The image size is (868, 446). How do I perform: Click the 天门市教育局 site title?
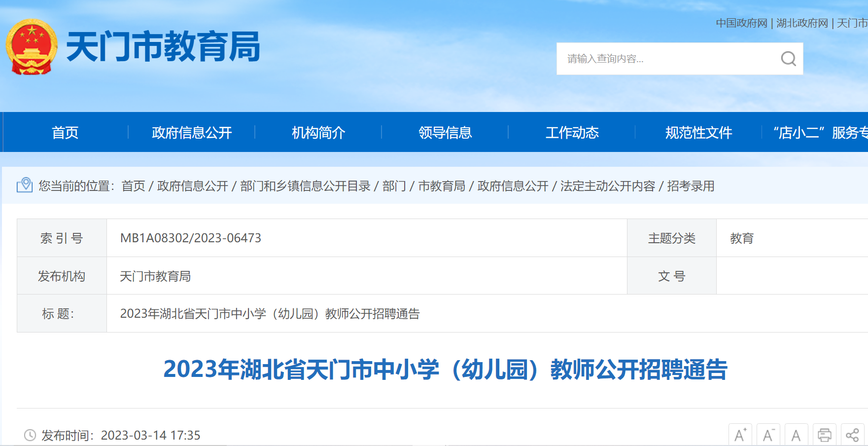click(163, 47)
